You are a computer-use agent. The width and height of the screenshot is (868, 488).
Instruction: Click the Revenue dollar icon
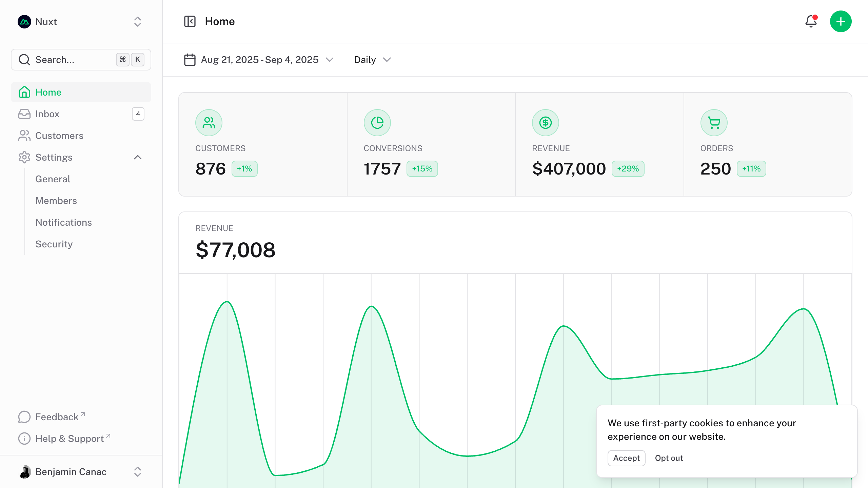[545, 122]
